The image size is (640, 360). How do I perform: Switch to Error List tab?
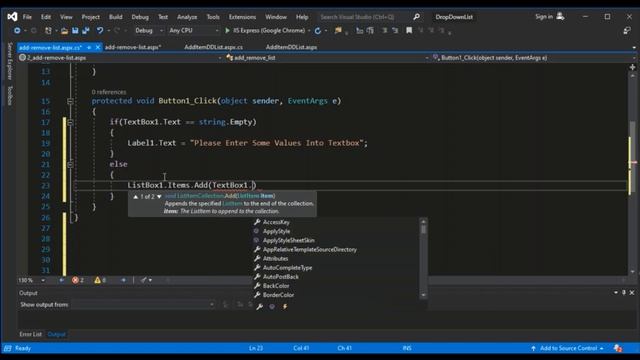(30, 334)
